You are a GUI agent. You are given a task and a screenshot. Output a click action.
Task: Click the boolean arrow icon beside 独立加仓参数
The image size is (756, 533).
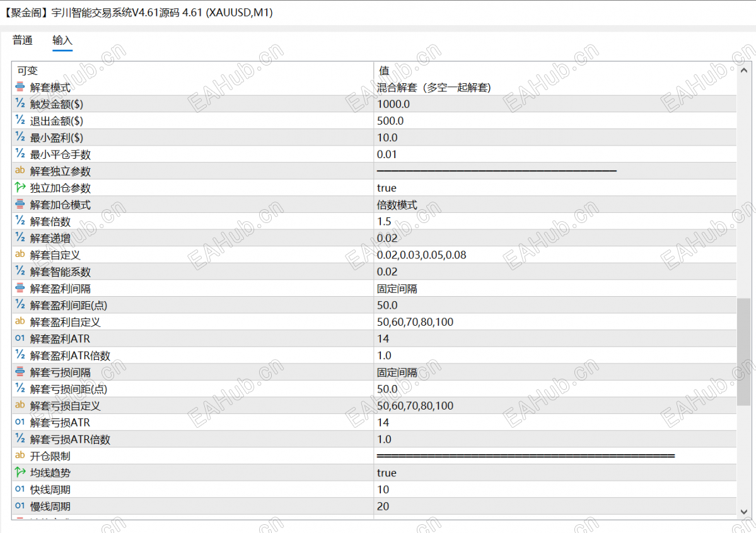tap(20, 187)
